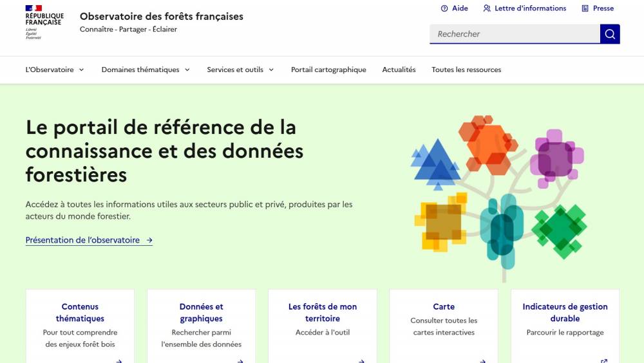The image size is (644, 363).
Task: Expand the L'Observatoire menu
Action: tap(55, 70)
